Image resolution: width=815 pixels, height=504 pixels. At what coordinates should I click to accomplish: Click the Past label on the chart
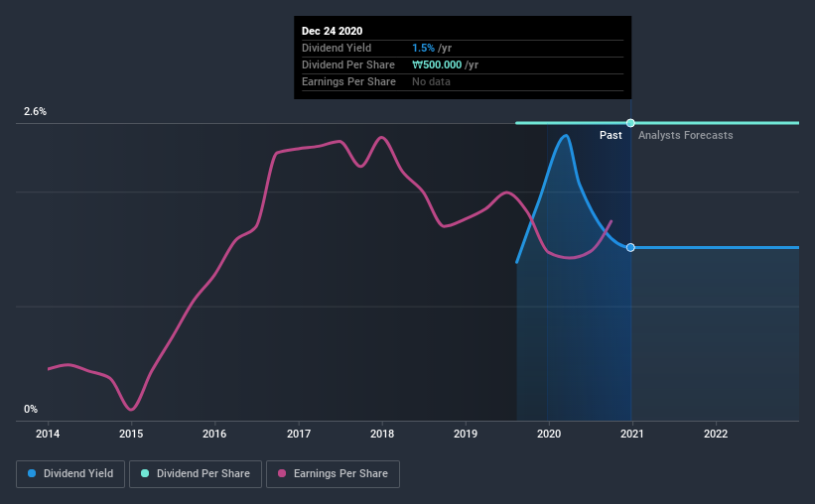click(x=611, y=135)
